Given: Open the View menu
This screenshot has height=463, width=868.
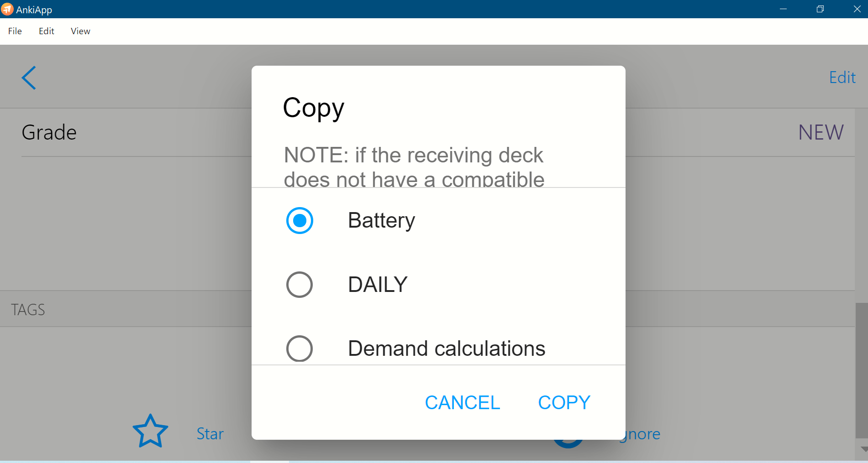Looking at the screenshot, I should 80,31.
